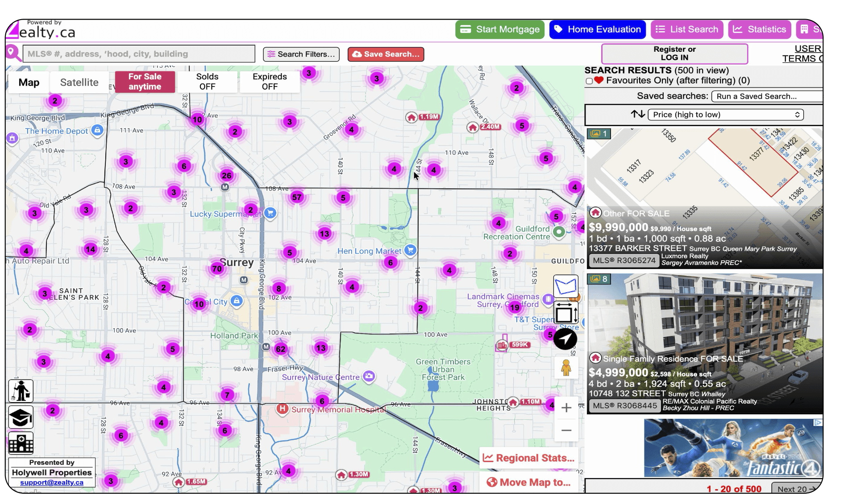
Task: Open USER TERMS link
Action: (802, 54)
